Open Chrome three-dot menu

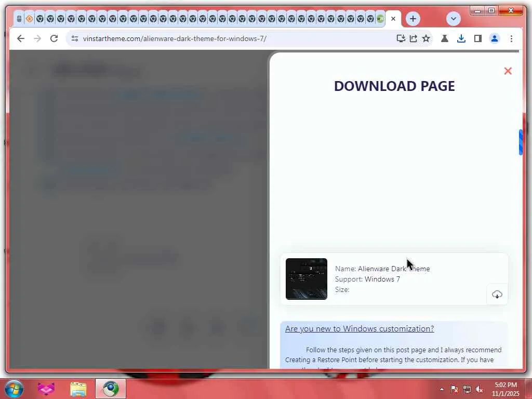pos(511,38)
